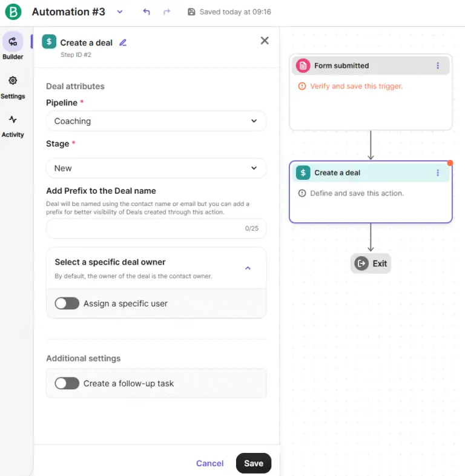
Task: Click the 'Create a follow-up task' label
Action: coord(128,383)
